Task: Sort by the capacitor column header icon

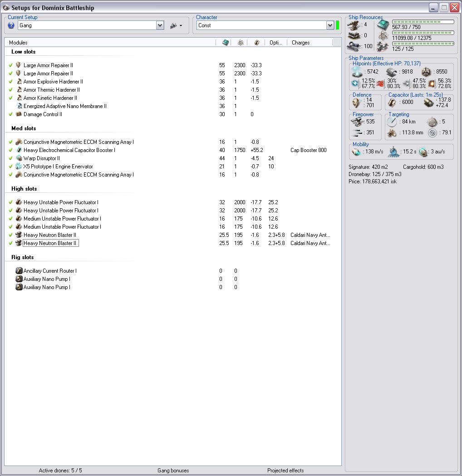Action: 257,43
